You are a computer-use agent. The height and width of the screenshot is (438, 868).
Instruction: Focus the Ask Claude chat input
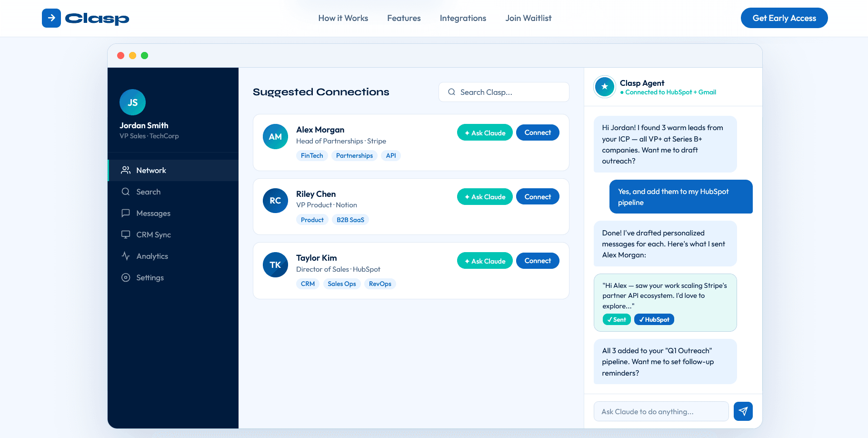point(661,412)
